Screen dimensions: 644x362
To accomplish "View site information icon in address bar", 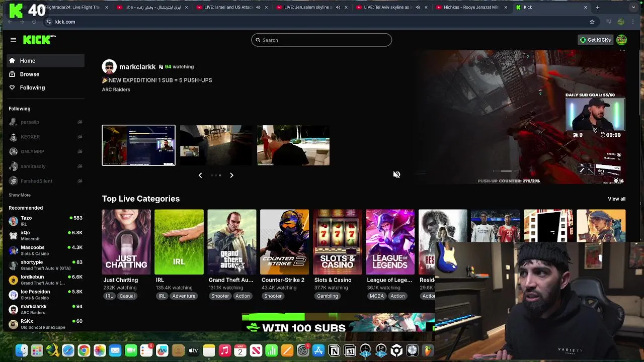I will (49, 22).
